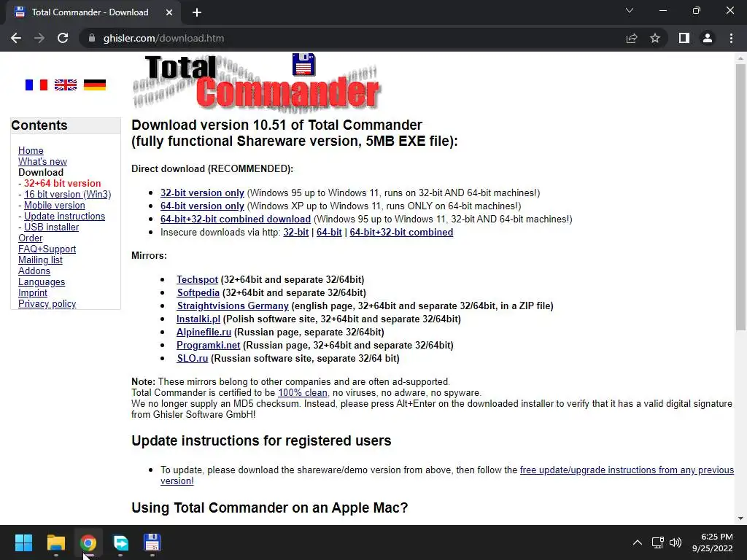Download insecure http 64-bit link
The image size is (747, 560).
(329, 233)
